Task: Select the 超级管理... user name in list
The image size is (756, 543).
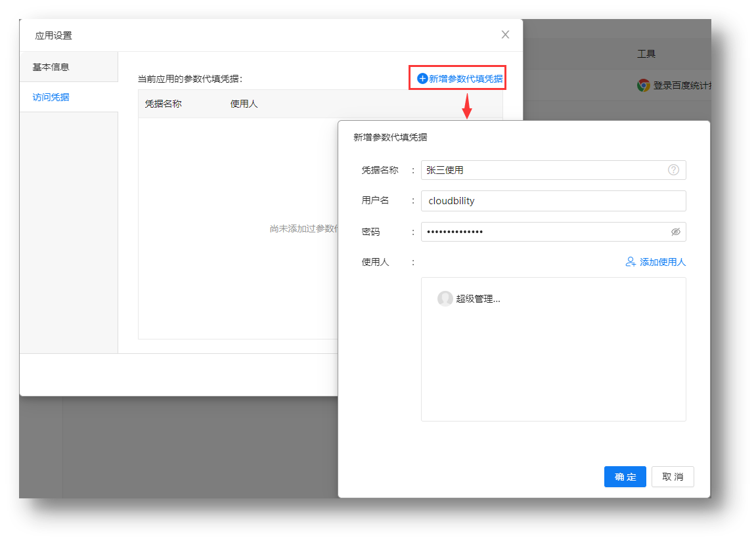Action: click(x=478, y=299)
